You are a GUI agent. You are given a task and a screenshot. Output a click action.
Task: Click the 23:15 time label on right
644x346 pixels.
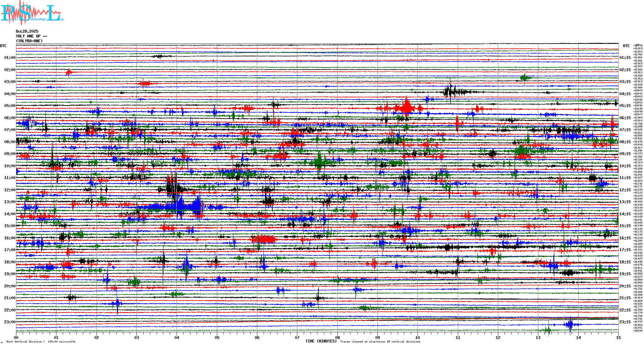pos(625,322)
